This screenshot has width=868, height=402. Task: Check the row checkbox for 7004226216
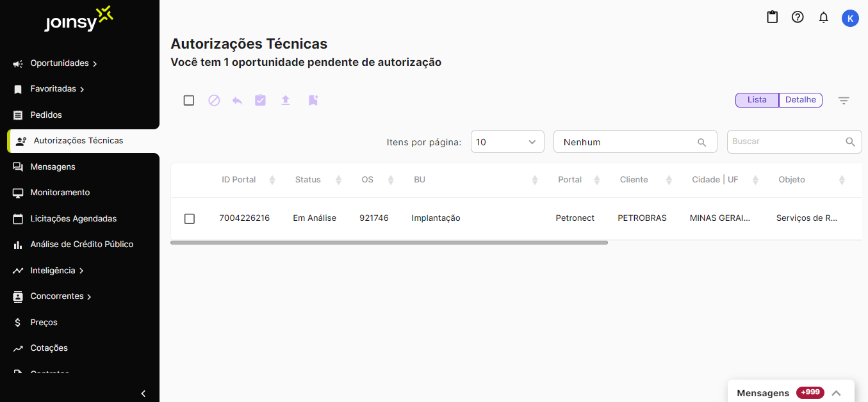(190, 219)
